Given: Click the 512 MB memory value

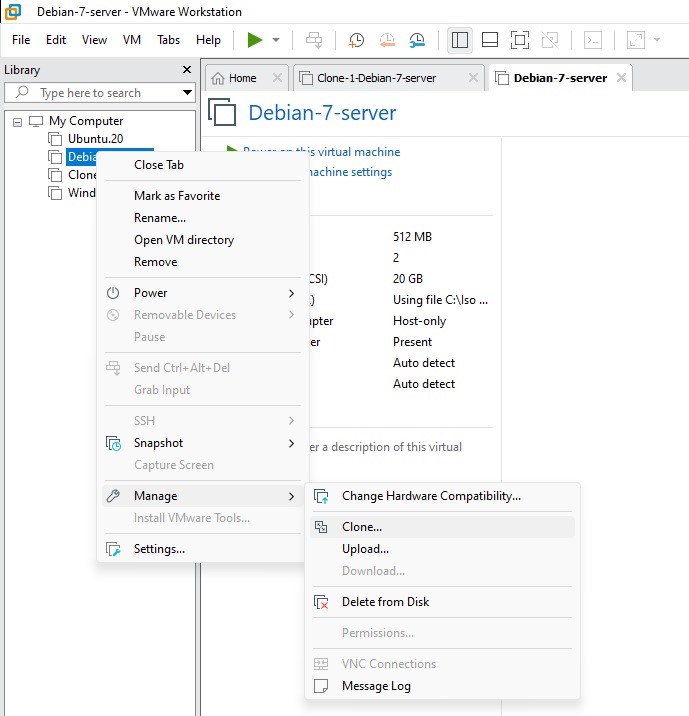Looking at the screenshot, I should [412, 237].
